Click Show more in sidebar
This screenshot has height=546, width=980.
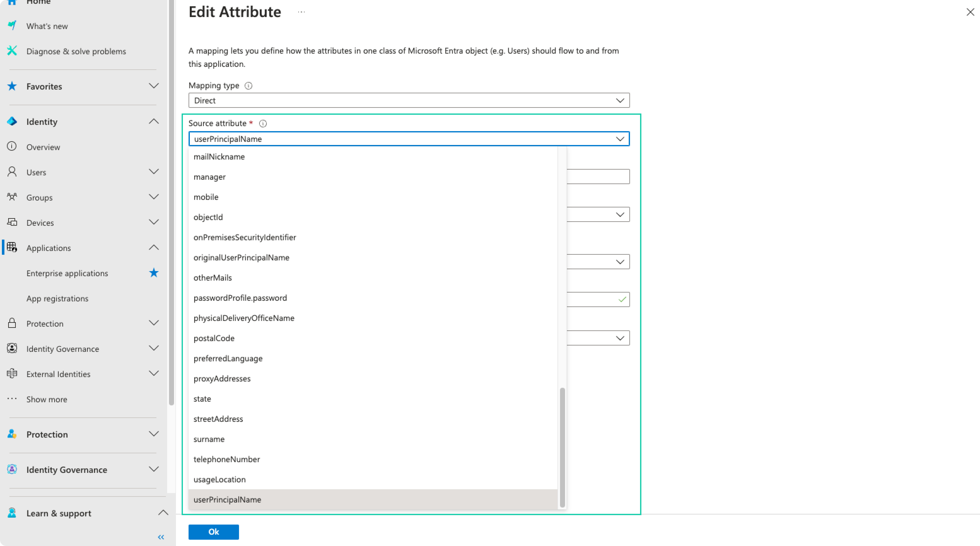point(47,399)
